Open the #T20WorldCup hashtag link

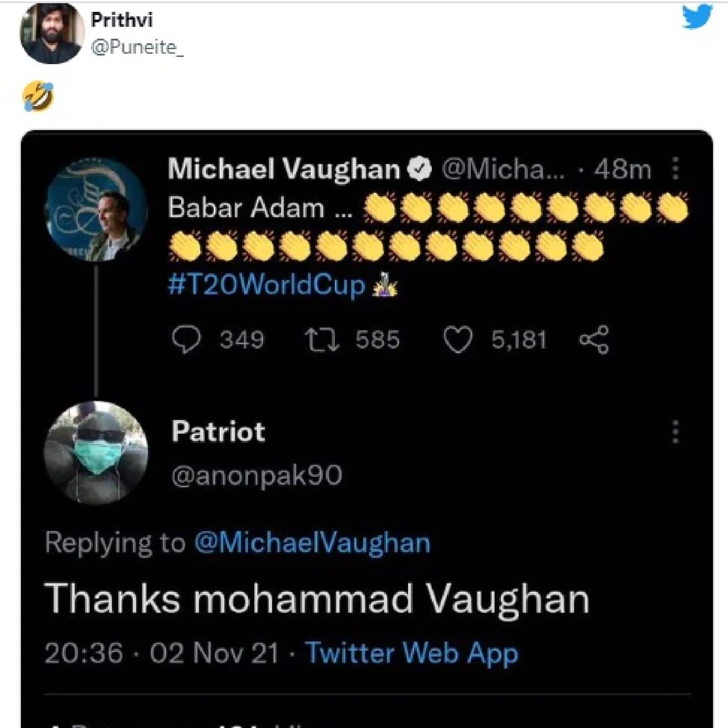(x=267, y=285)
